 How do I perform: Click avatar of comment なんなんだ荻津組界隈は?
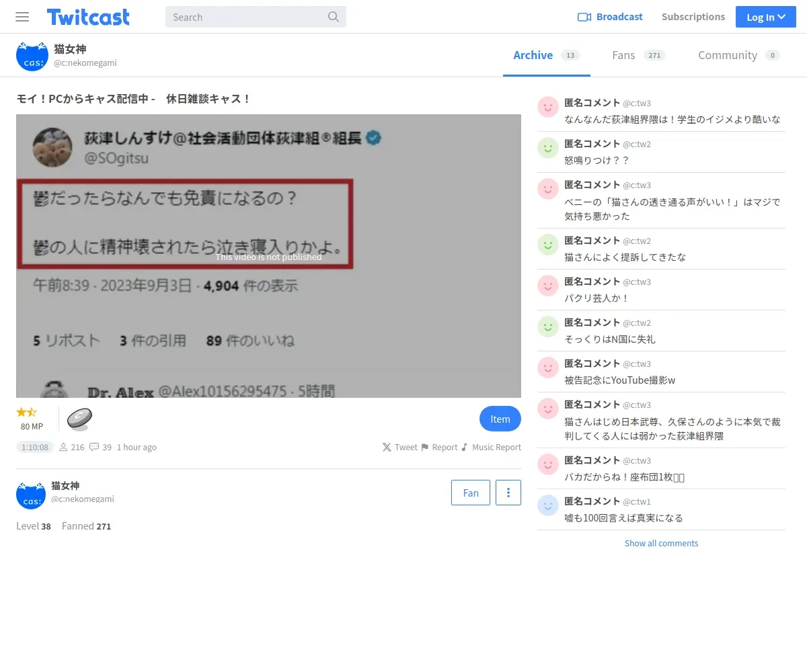(548, 107)
